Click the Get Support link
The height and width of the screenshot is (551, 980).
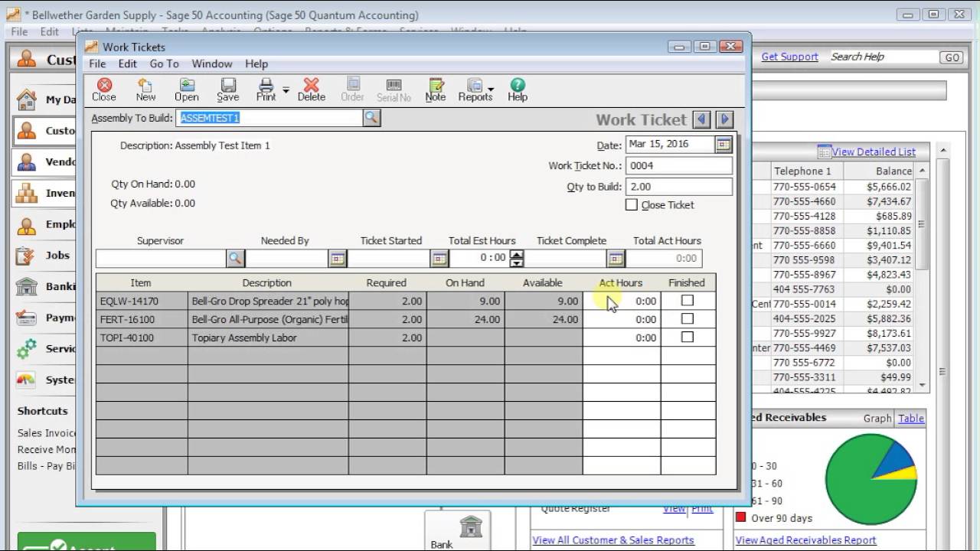(789, 57)
